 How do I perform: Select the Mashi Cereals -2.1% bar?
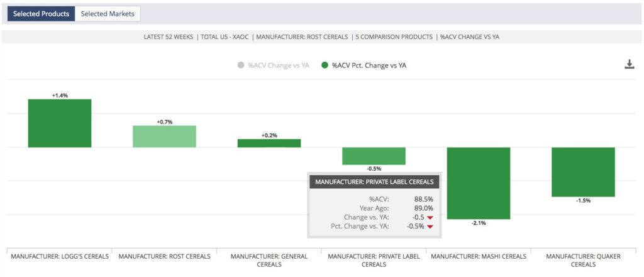(x=479, y=183)
